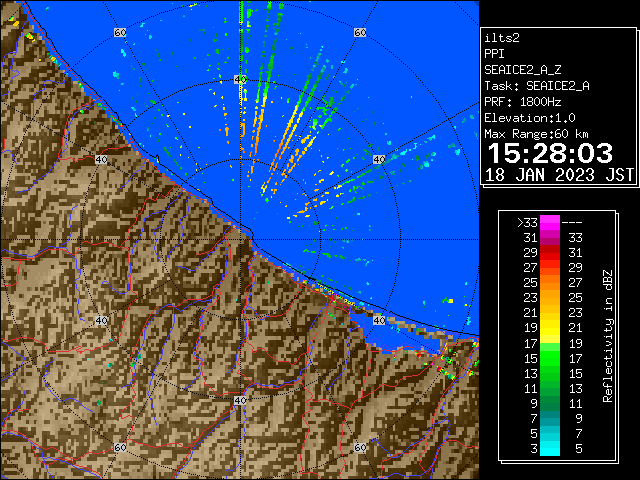640x480 pixels.
Task: Select the 'PPI' scan type label
Action: [494, 54]
